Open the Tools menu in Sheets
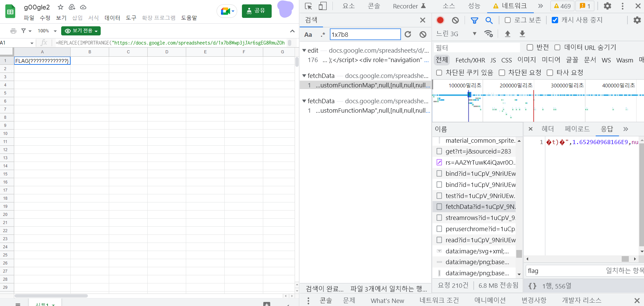Screen dimensions: 644x306 click(131, 18)
